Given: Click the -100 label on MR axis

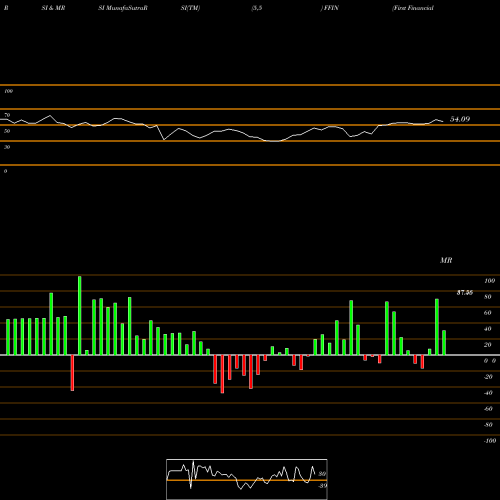Looking at the screenshot, I should tap(490, 441).
